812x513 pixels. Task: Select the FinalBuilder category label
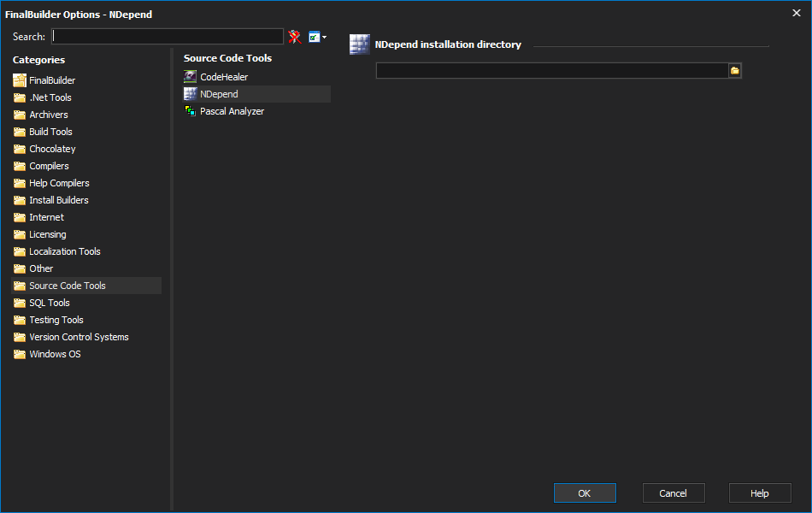tap(52, 80)
